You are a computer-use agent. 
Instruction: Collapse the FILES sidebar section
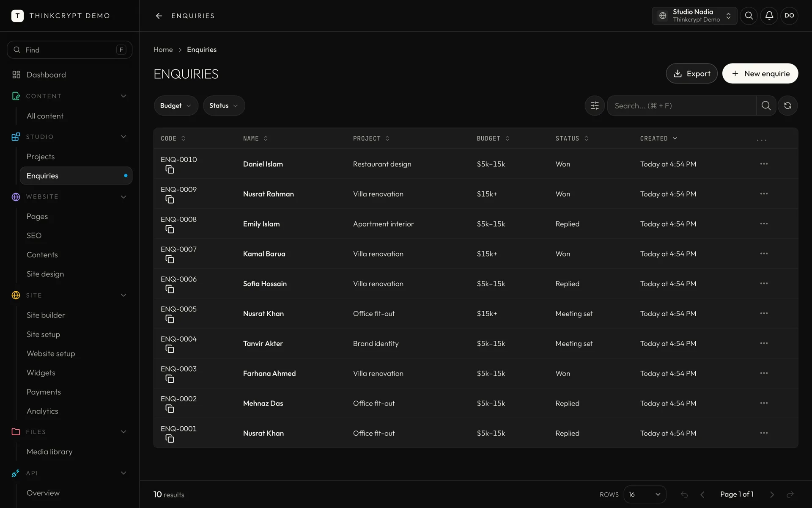point(123,432)
